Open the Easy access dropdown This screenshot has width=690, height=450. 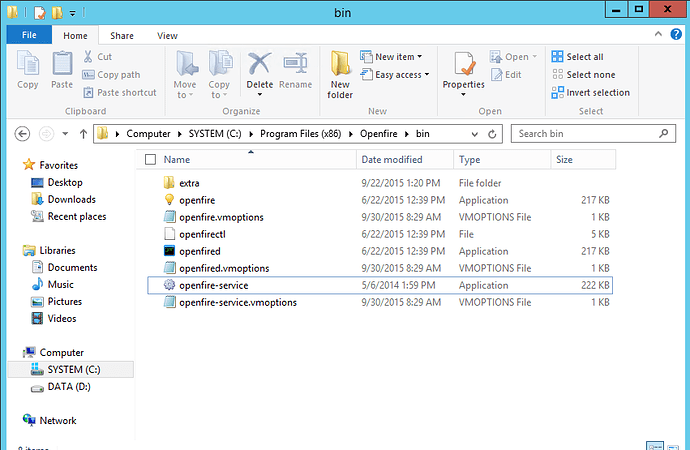pos(395,75)
